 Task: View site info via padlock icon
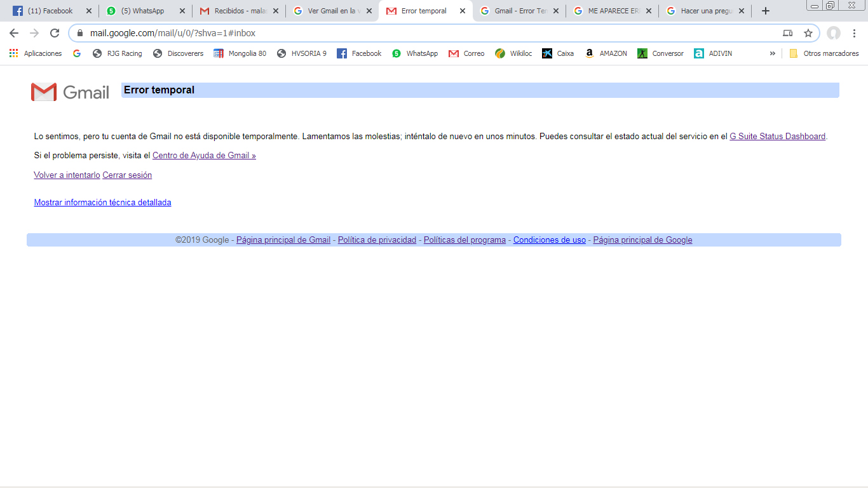pyautogui.click(x=80, y=33)
